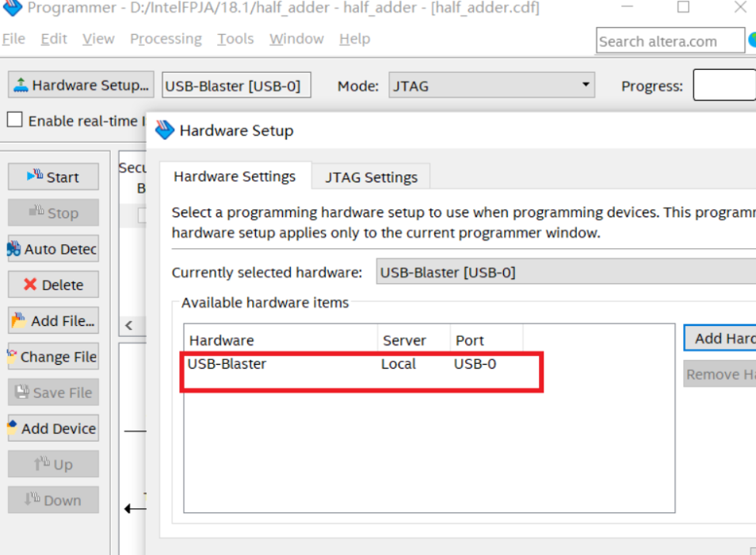Click the Change File button
This screenshot has width=756, height=555.
(53, 356)
